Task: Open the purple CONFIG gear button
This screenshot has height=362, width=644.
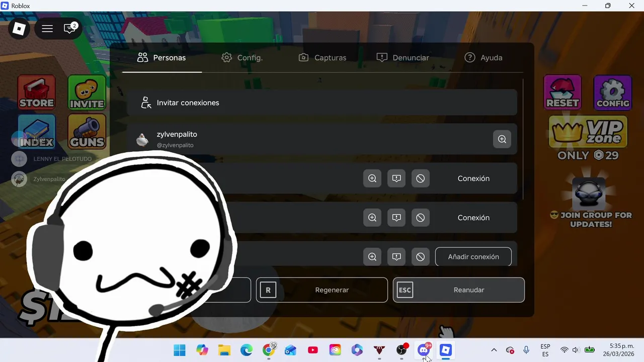Action: 613,92
